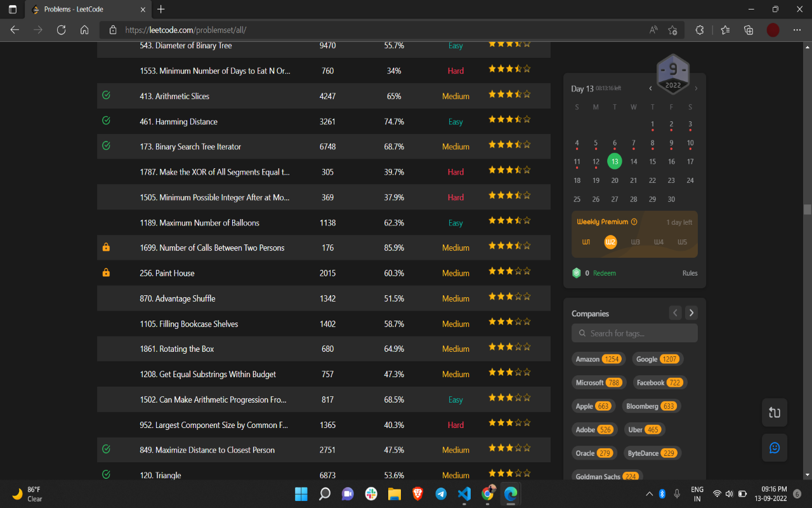This screenshot has width=812, height=508.
Task: Open the Collections icon
Action: point(749,30)
